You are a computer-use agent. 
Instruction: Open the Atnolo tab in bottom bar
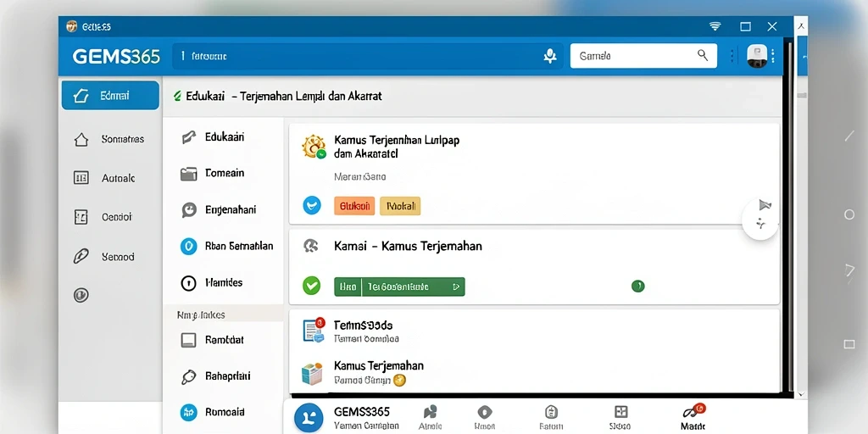430,418
